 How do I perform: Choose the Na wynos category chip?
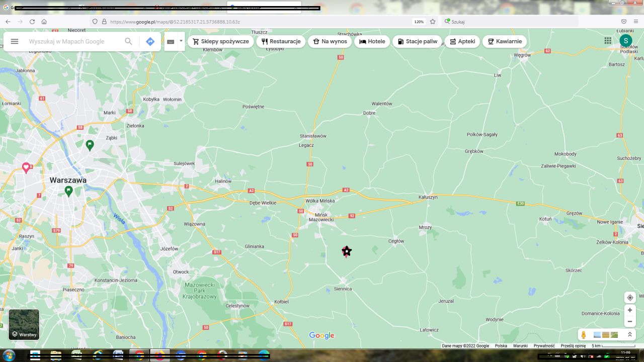point(330,41)
